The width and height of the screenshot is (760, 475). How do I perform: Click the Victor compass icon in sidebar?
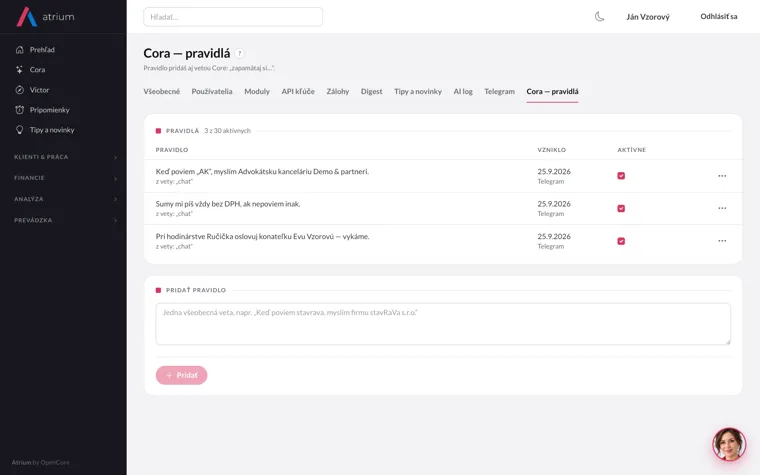click(x=19, y=90)
